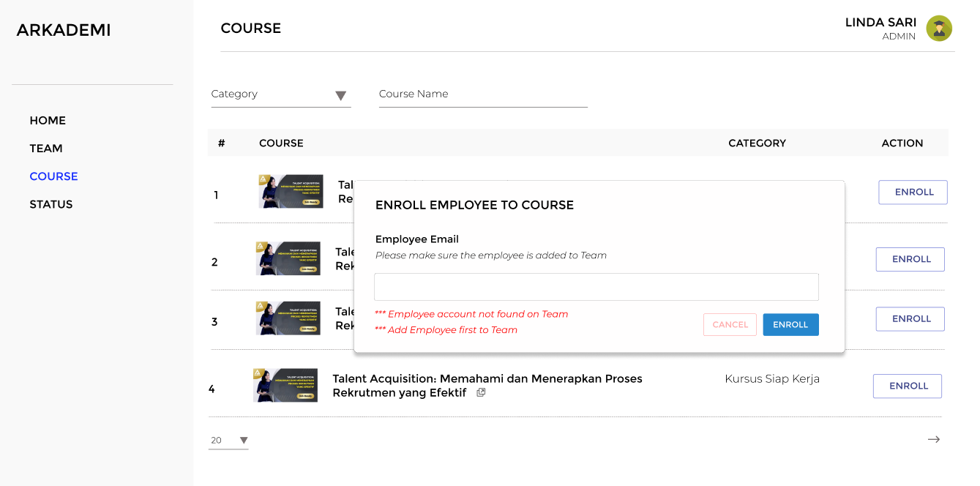Expand the Category dropdown arrow
Viewport: 980px width, 486px height.
pyautogui.click(x=341, y=95)
